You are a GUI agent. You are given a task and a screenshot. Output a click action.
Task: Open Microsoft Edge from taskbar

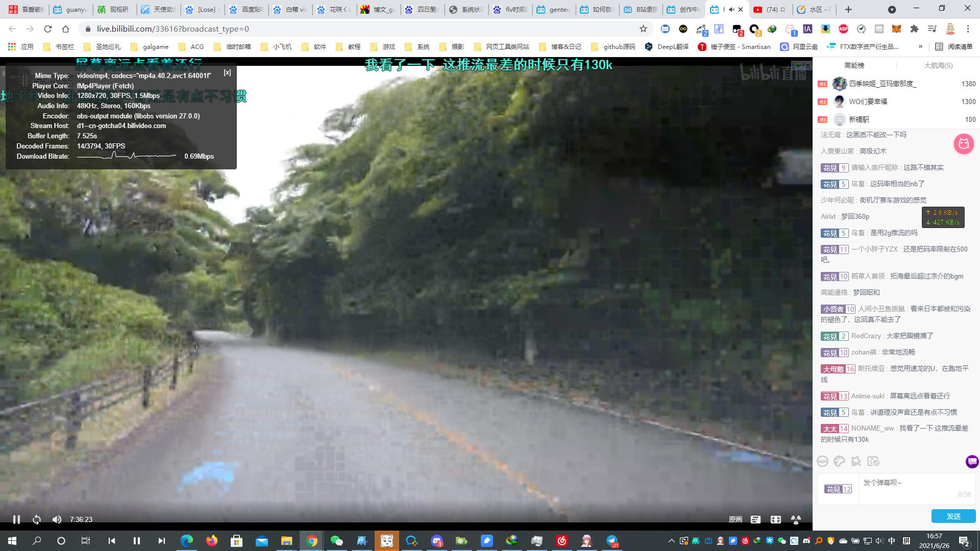pos(186,540)
